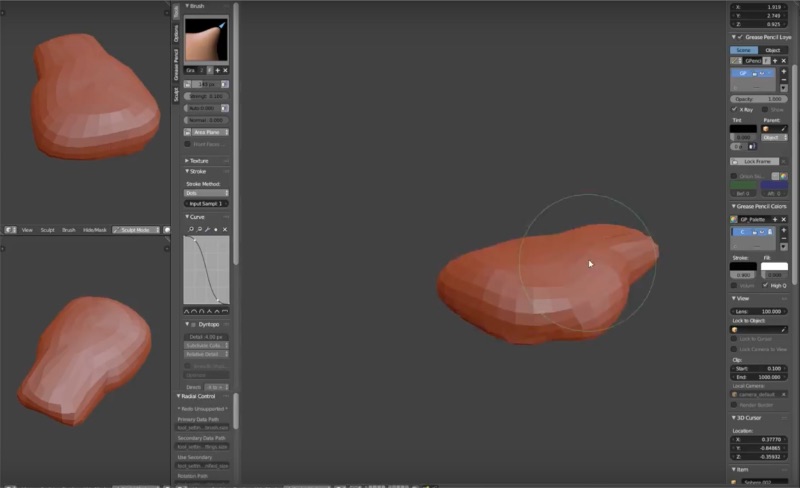Add a new brush with the plus icon

tap(218, 70)
